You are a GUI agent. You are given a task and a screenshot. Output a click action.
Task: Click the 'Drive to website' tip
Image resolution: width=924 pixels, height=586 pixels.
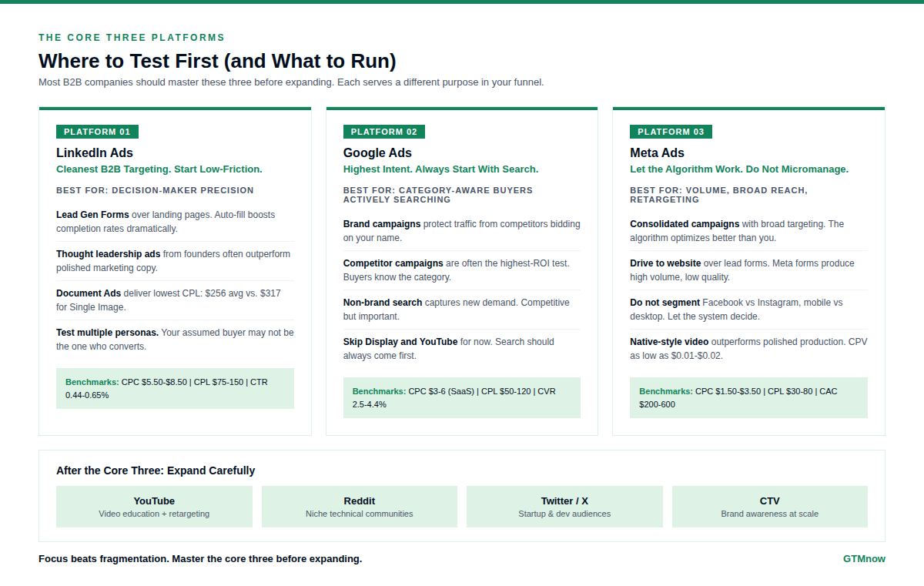pos(748,270)
